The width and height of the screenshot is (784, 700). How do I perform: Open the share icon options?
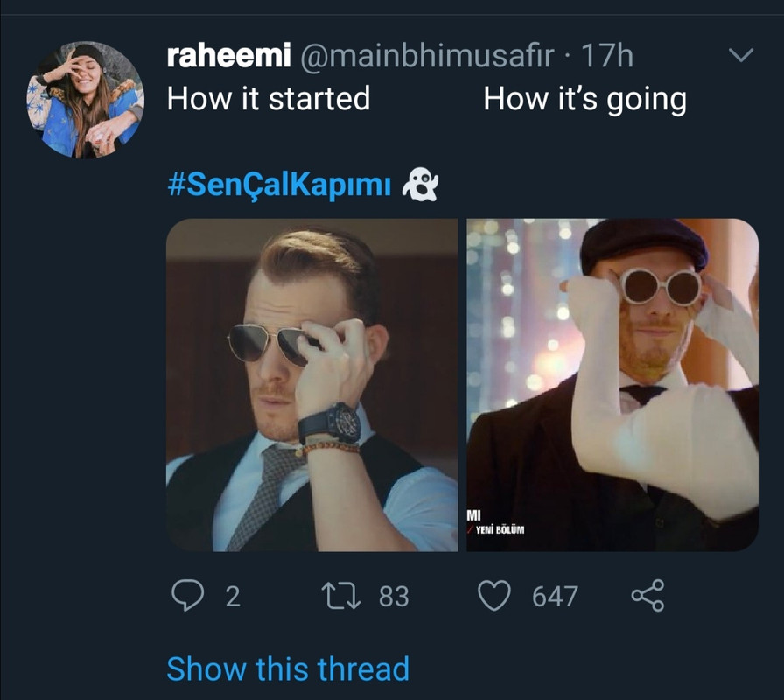pyautogui.click(x=647, y=596)
